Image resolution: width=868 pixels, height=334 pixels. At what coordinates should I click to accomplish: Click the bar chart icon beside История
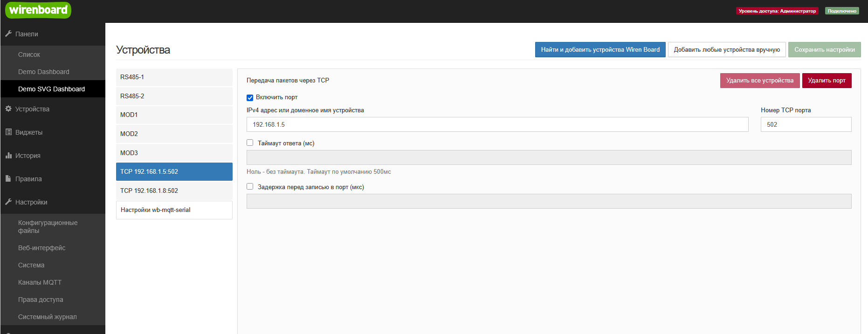tap(8, 155)
